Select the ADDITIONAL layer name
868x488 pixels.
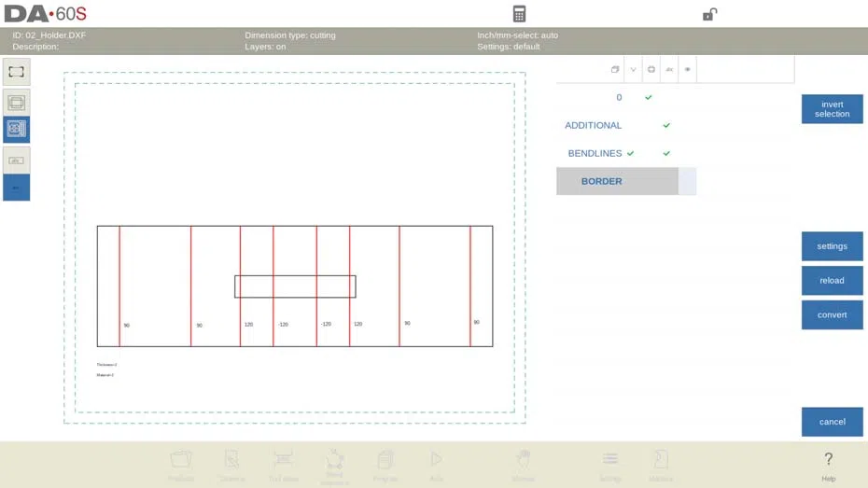click(x=593, y=126)
